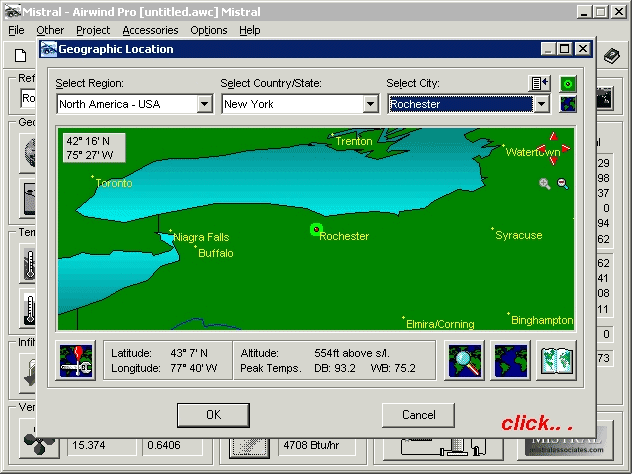The image size is (632, 474).
Task: Open the Select City dropdown arrow
Action: coord(541,104)
